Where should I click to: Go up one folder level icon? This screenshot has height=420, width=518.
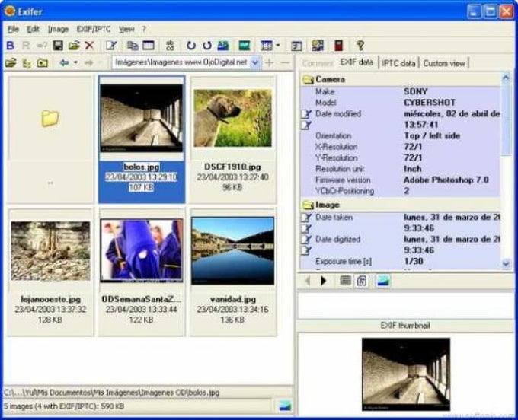[42, 62]
